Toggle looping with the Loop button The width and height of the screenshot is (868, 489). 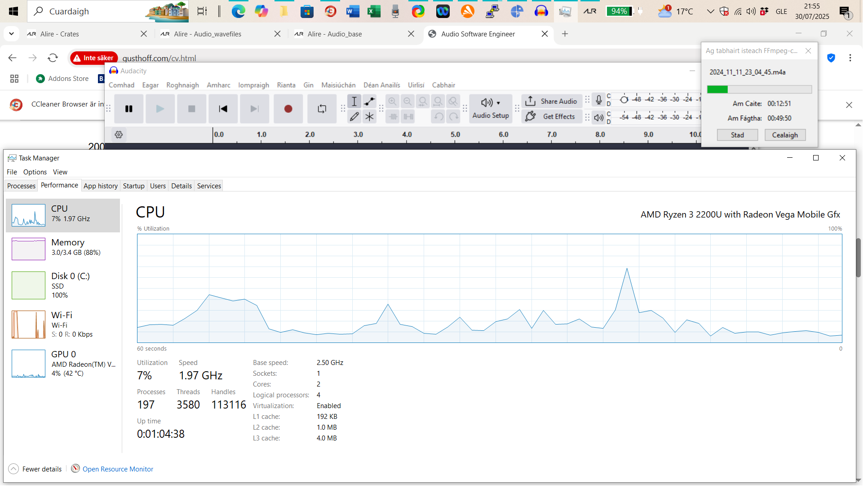322,108
